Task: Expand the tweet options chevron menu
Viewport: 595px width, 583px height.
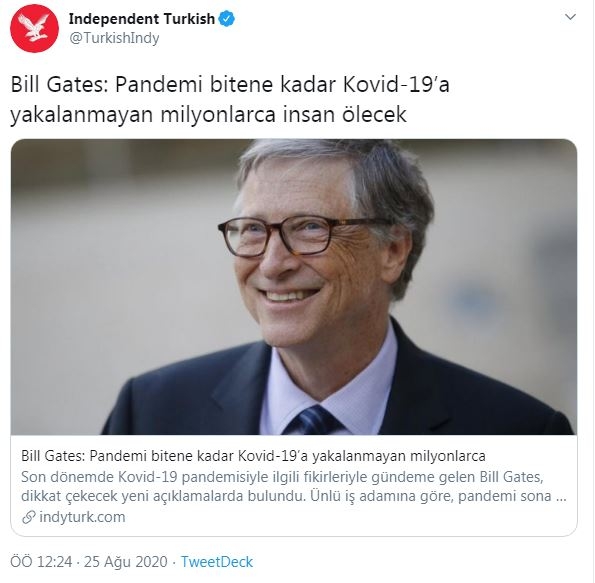Action: [570, 17]
